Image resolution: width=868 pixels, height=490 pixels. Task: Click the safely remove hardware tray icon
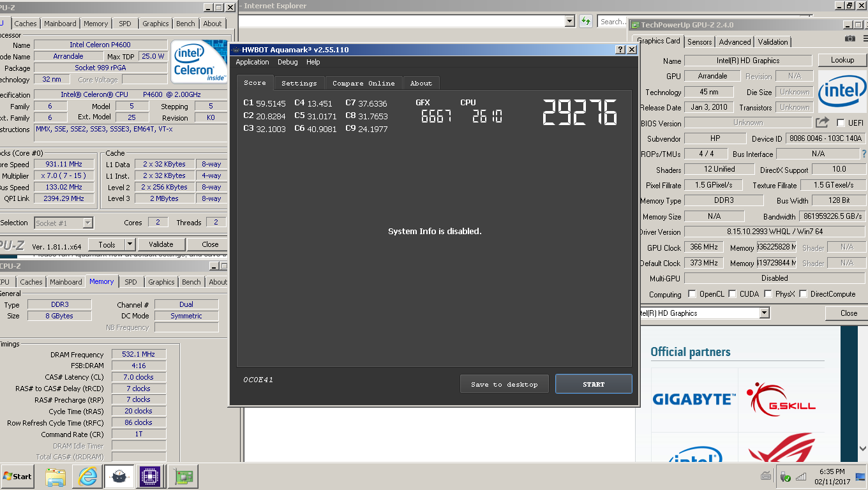[786, 477]
